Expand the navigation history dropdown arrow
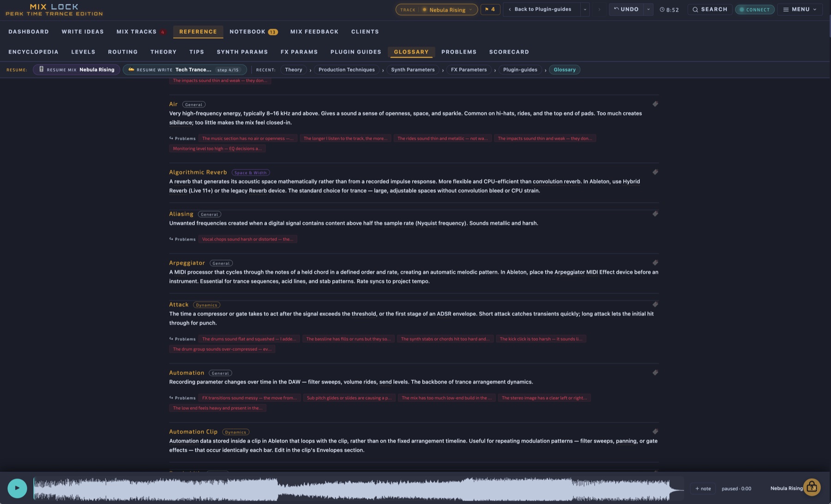The height and width of the screenshot is (504, 831). coord(585,9)
